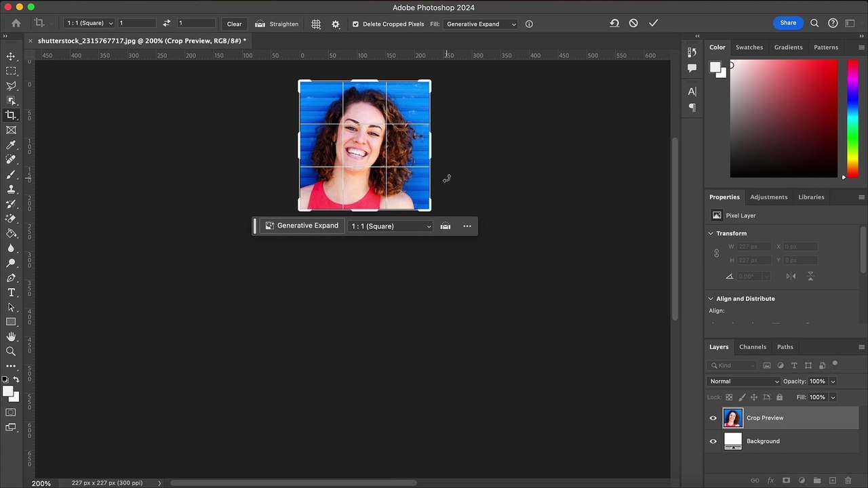Go to the Home screen
The height and width of the screenshot is (488, 868).
point(16,23)
